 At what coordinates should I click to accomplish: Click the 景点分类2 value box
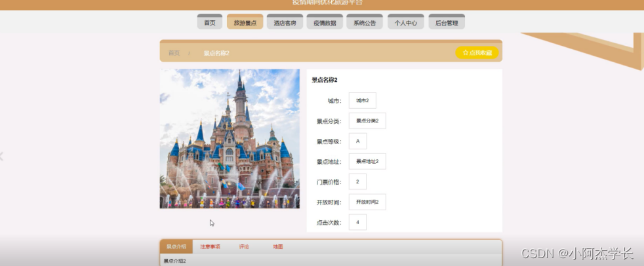(x=367, y=121)
